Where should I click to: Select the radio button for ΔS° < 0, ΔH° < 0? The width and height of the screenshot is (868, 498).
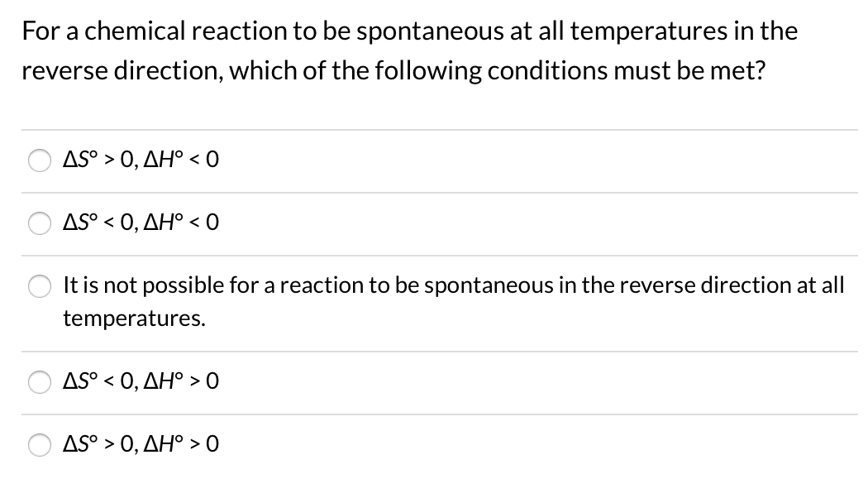tap(39, 223)
